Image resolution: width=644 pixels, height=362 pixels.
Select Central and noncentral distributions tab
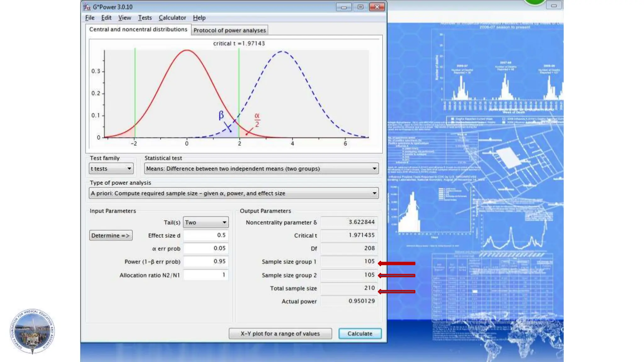(x=138, y=30)
